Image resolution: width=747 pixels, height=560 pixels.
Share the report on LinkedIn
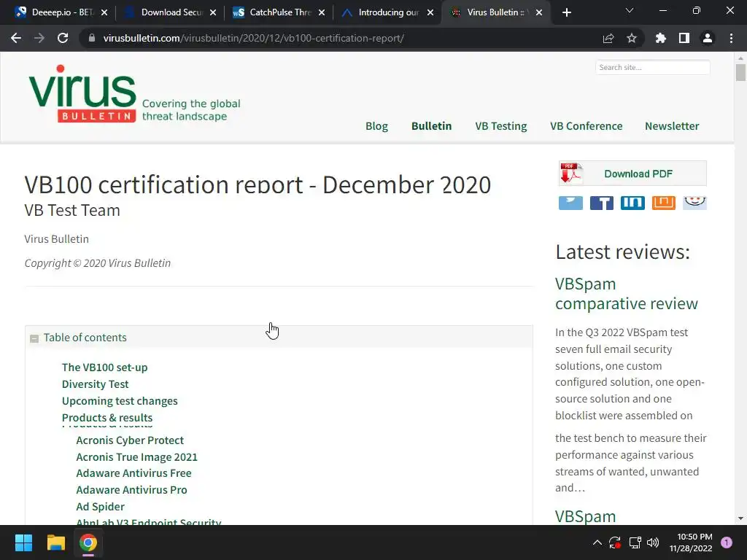632,203
